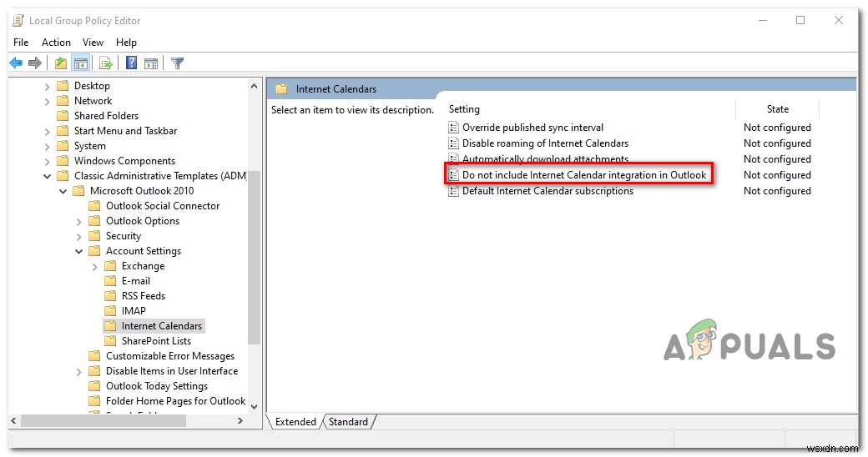Collapse the Account Settings node

(x=78, y=251)
